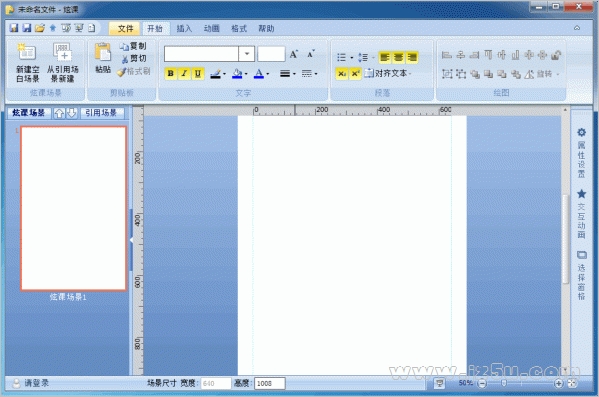
Task: Click the lock/unlock object icon
Action: pyautogui.click(x=556, y=55)
